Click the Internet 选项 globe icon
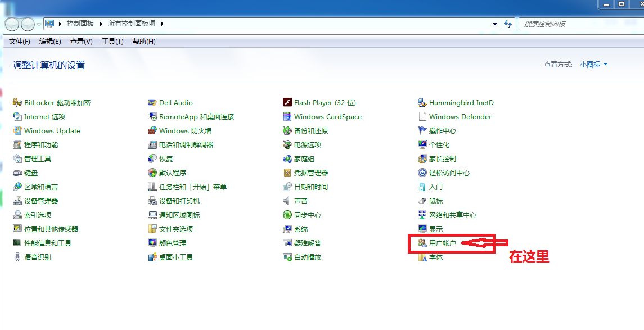The height and width of the screenshot is (330, 644). point(17,116)
